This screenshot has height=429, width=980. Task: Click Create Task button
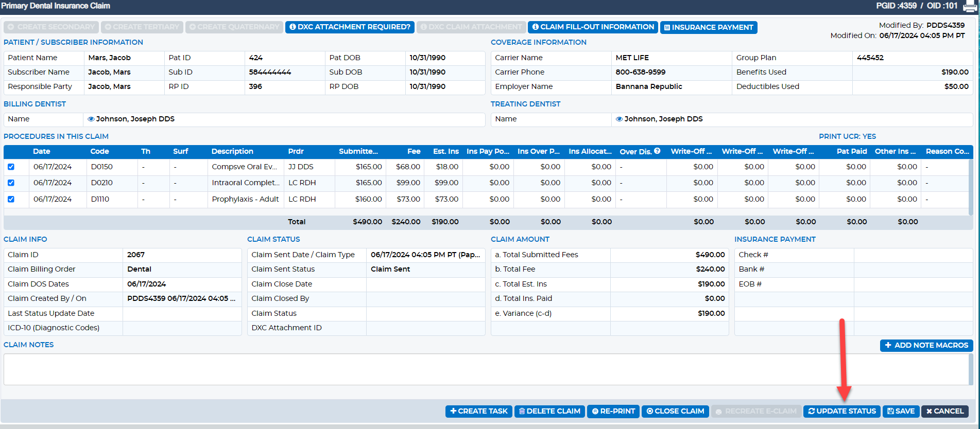click(479, 411)
